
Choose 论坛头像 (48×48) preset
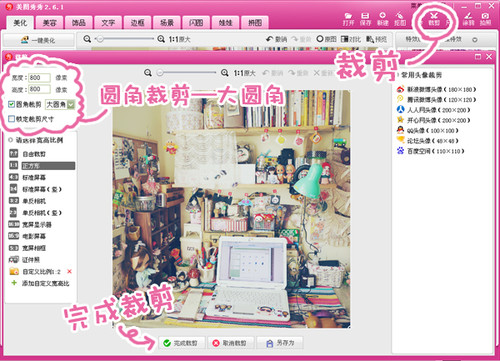428,141
